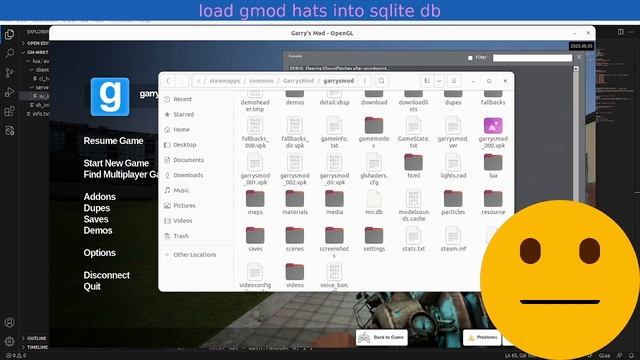Click Disconnect in Garry's Mod menu
The height and width of the screenshot is (360, 640).
107,276
